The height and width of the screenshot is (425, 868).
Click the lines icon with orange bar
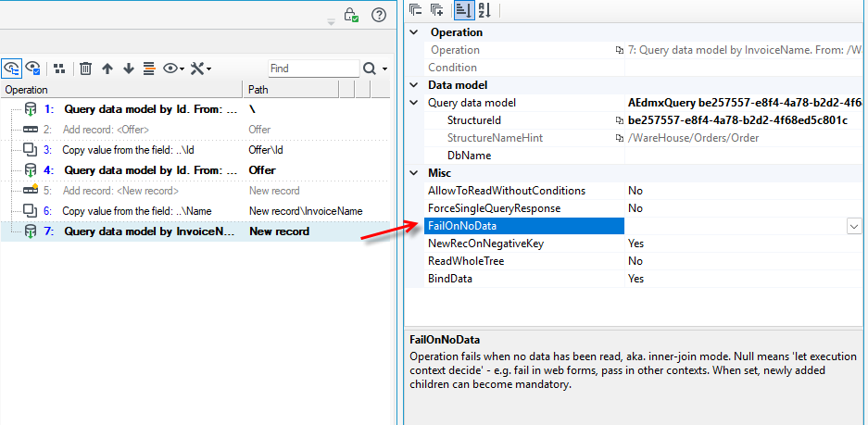point(149,69)
